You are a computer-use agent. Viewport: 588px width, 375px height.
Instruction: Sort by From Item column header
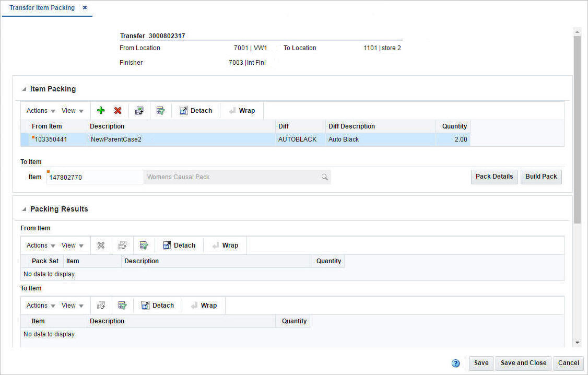pos(58,126)
